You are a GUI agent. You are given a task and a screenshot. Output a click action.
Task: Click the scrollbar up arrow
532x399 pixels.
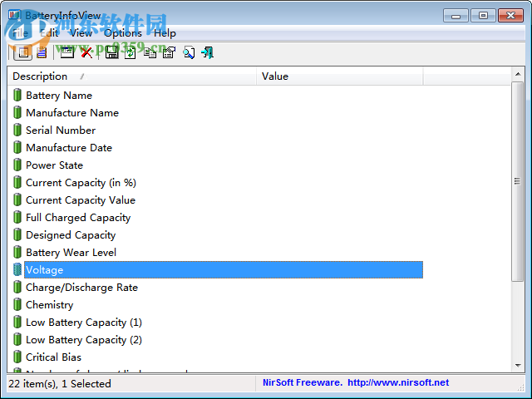point(518,74)
